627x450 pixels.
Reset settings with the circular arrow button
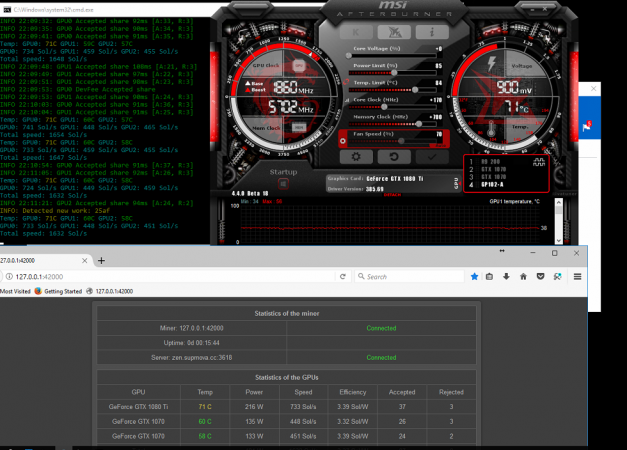click(394, 157)
